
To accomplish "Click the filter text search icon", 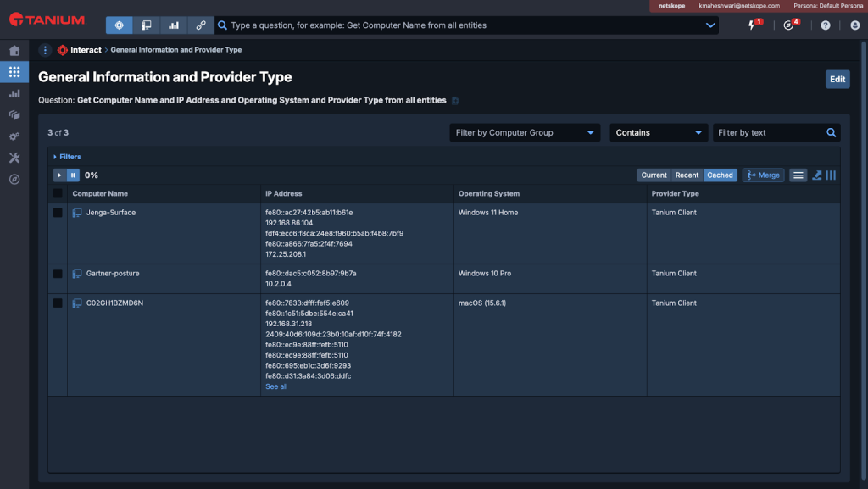I will pyautogui.click(x=831, y=133).
